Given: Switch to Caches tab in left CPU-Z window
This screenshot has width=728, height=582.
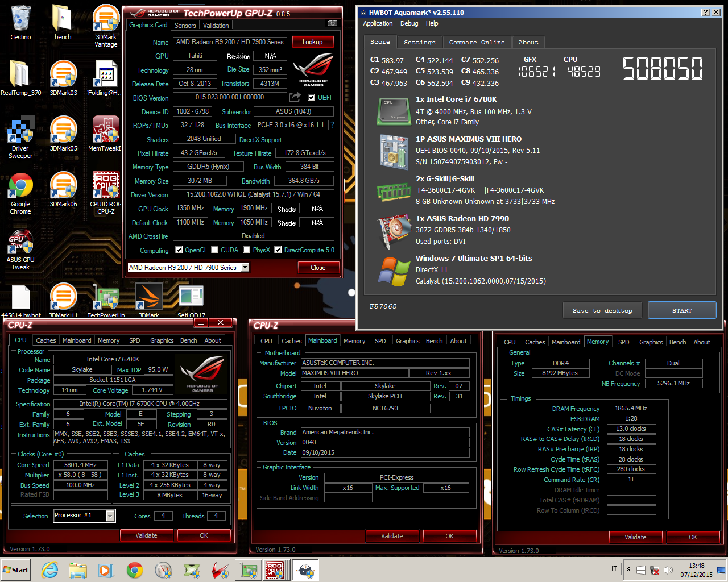Looking at the screenshot, I should click(x=45, y=340).
